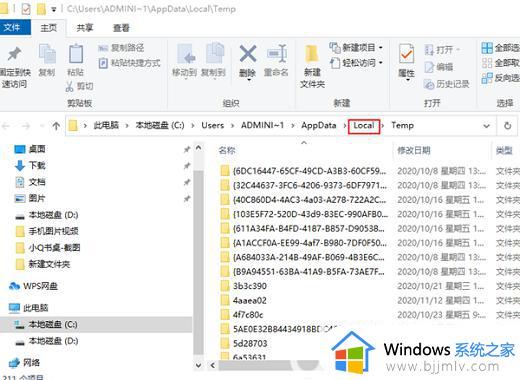Open the 文件 file menu
Screen dimensions: 520x380
pos(14,28)
